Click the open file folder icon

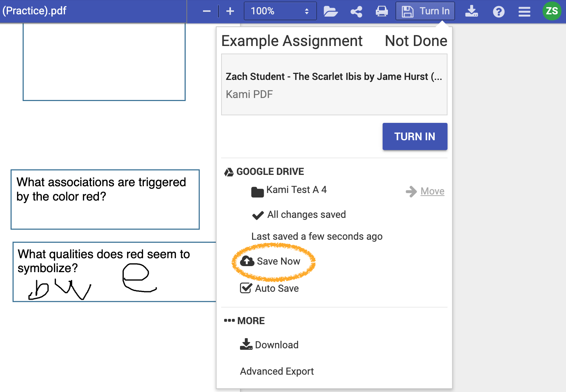331,11
